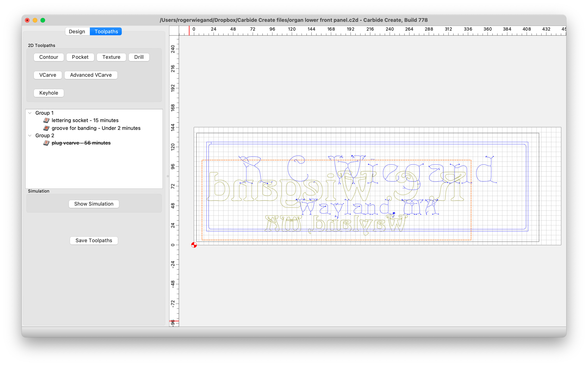Select the Toolpaths tab
The width and height of the screenshot is (588, 366).
tap(106, 32)
